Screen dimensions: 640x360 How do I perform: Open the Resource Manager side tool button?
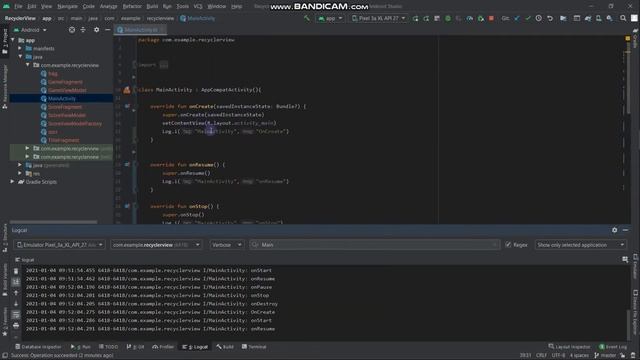[x=5, y=87]
